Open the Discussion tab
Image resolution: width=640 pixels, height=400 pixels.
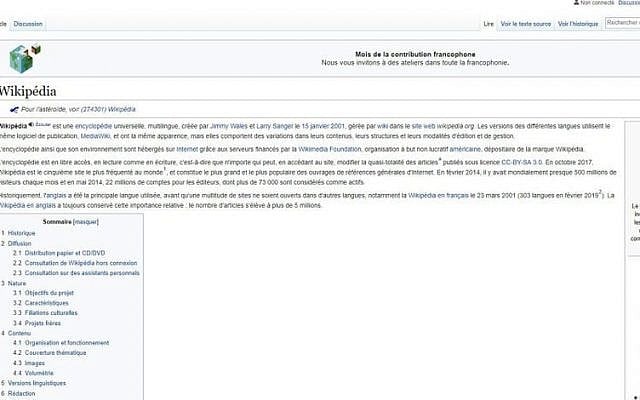coord(28,24)
